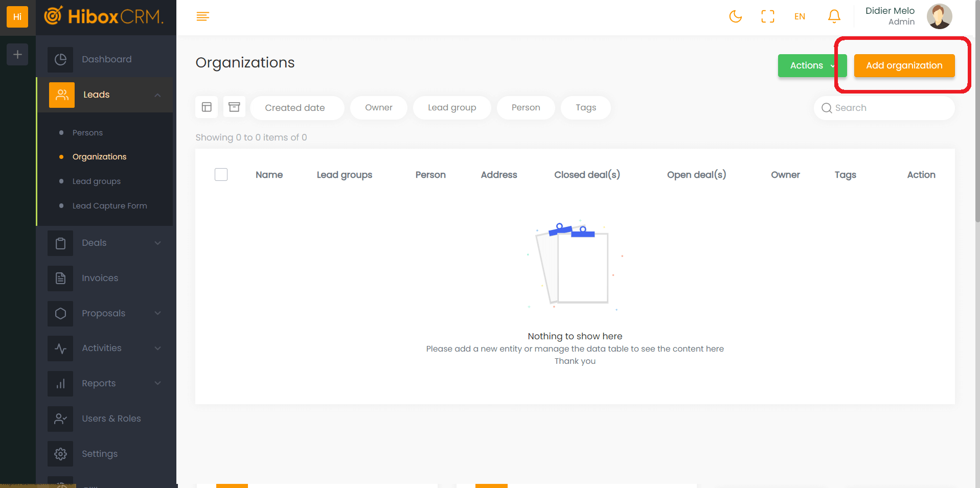Focus the Search input field
The image size is (980, 488).
point(890,108)
